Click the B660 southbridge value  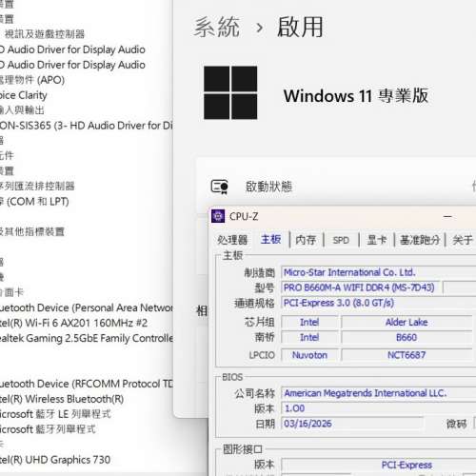pos(407,337)
